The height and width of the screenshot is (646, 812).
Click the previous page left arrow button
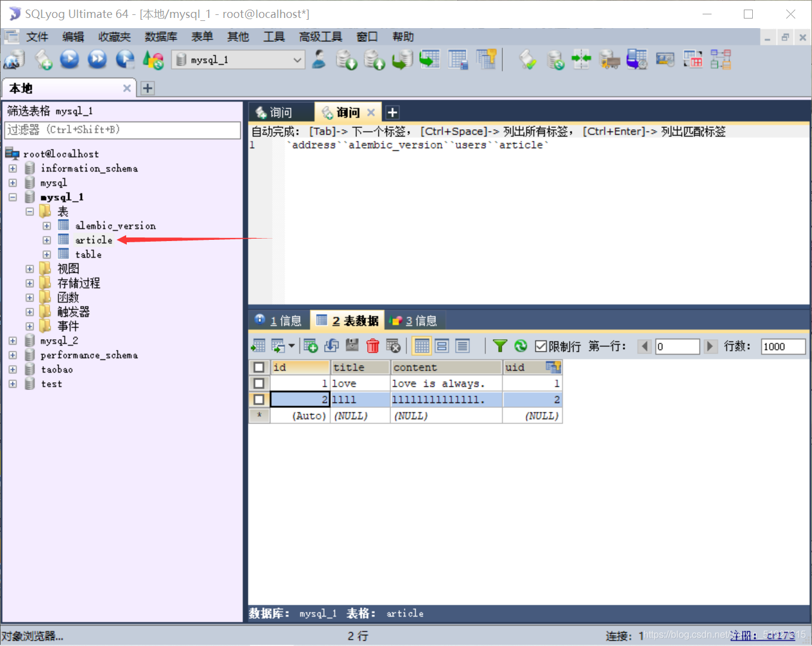pyautogui.click(x=644, y=346)
